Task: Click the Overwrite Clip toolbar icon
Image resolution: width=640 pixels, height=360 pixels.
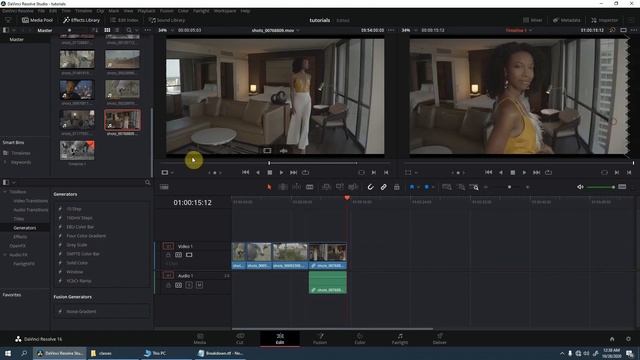Action: 340,187
